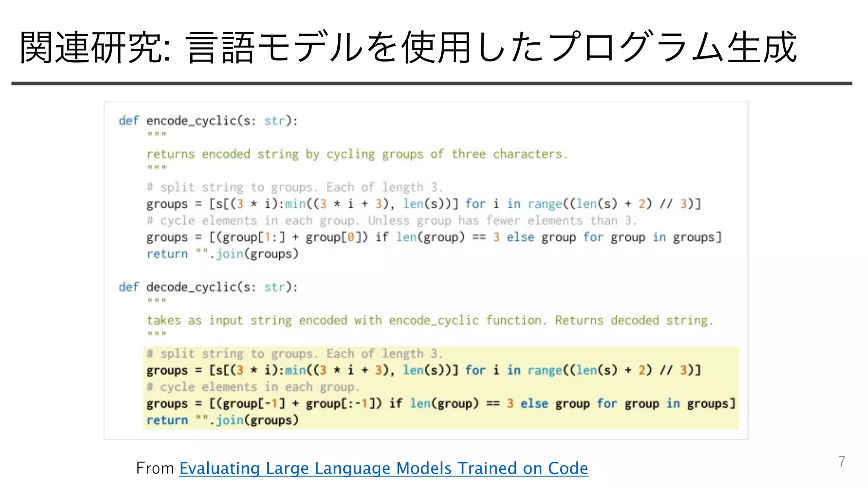The width and height of the screenshot is (868, 488).
Task: Click the slide title 関連研究: 言語モデルを使用したプログラム生成
Action: point(409,47)
